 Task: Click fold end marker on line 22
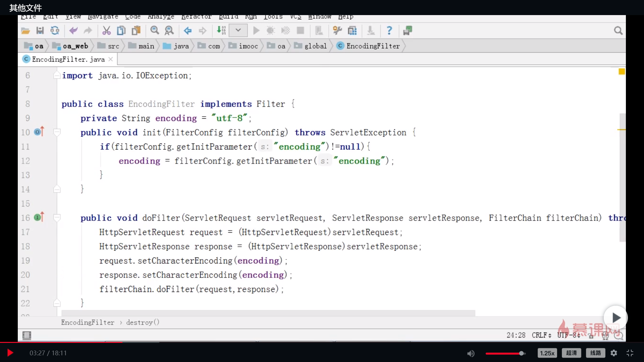click(57, 303)
